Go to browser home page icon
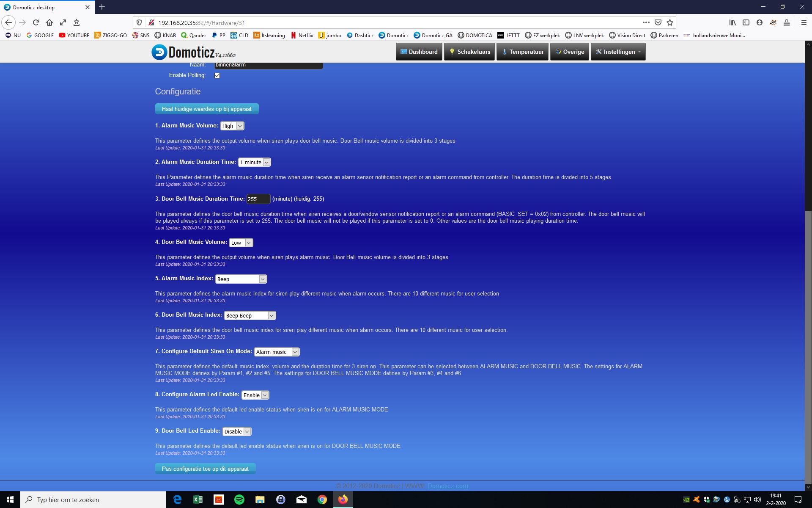Image resolution: width=812 pixels, height=508 pixels. point(49,22)
